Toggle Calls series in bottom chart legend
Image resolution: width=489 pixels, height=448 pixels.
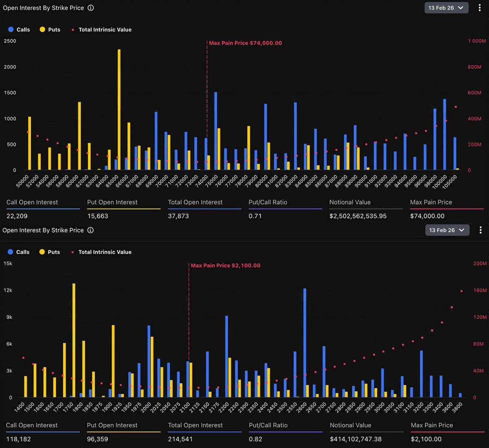(x=19, y=252)
